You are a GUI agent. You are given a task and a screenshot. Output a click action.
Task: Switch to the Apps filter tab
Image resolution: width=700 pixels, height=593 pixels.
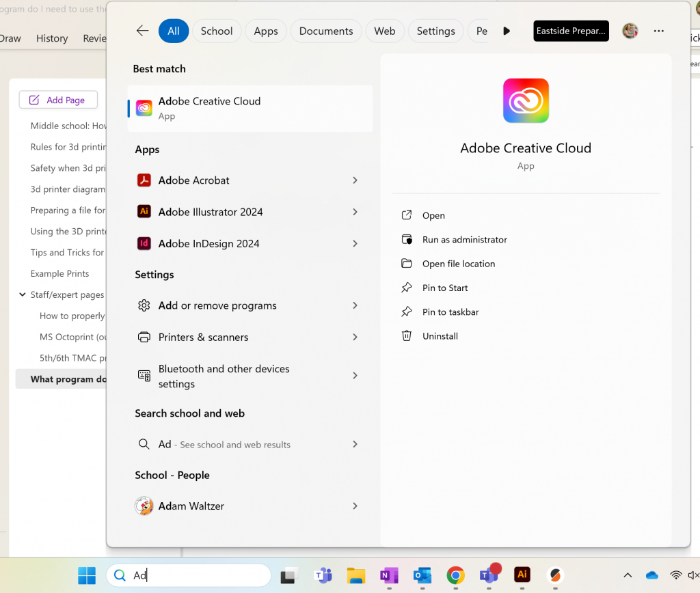266,31
